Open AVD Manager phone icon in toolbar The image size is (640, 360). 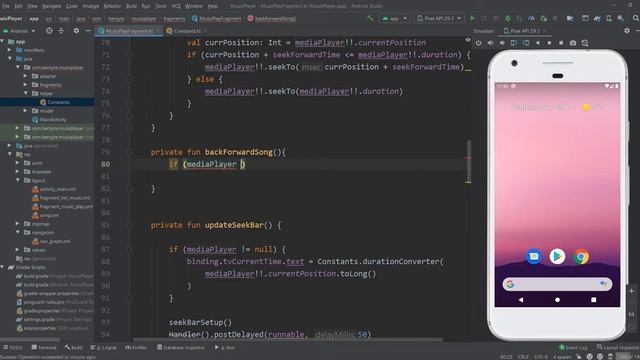[609, 18]
